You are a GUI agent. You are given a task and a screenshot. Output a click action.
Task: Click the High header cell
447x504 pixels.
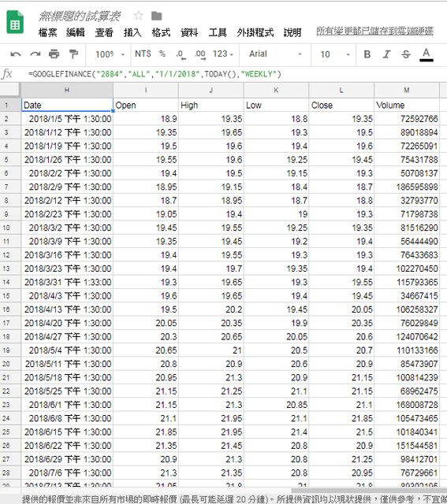point(211,105)
